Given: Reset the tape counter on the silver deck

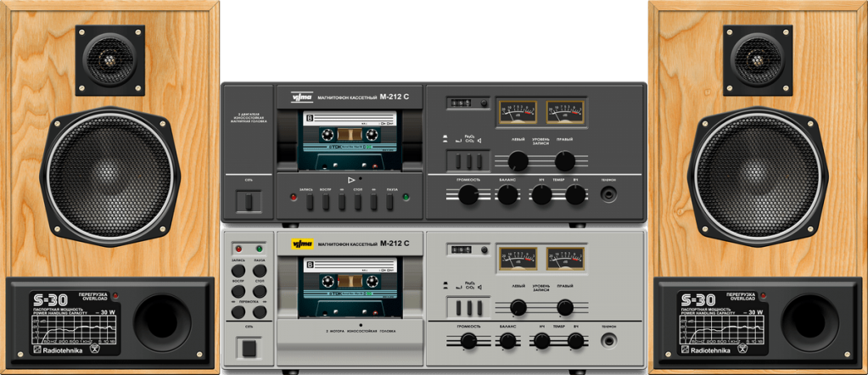Looking at the screenshot, I should pyautogui.click(x=484, y=249).
